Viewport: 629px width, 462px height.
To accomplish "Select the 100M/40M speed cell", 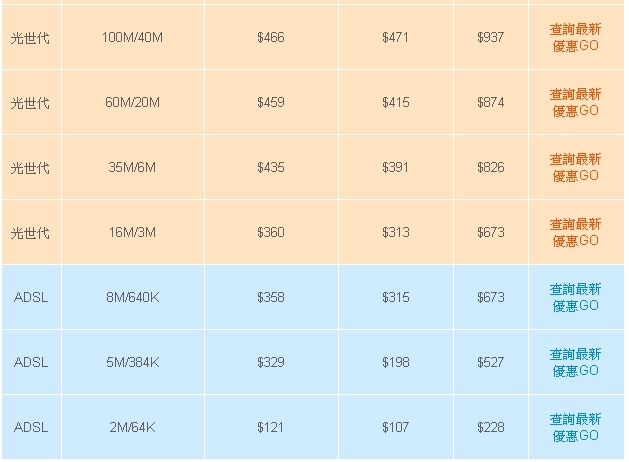I will point(133,37).
